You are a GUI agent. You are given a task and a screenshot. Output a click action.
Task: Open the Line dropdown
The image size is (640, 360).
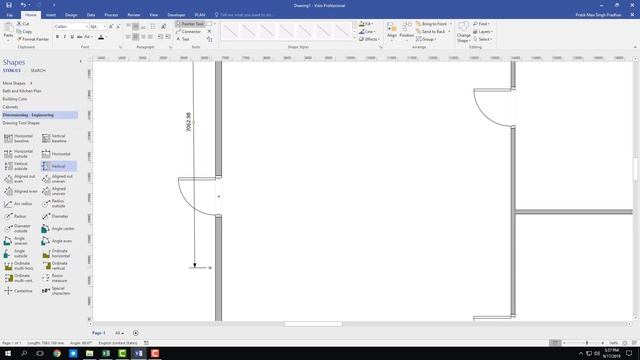click(x=367, y=31)
